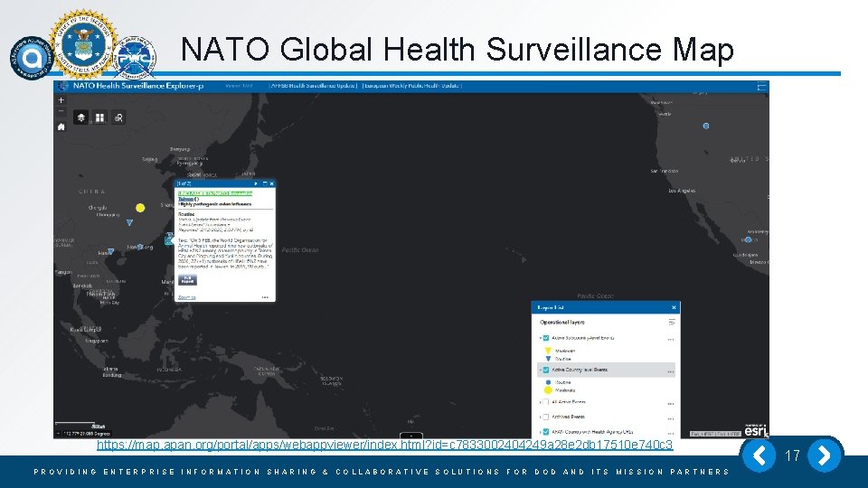Click yellow Moderate swatch under Country-level Events
The image size is (868, 488).
(548, 390)
